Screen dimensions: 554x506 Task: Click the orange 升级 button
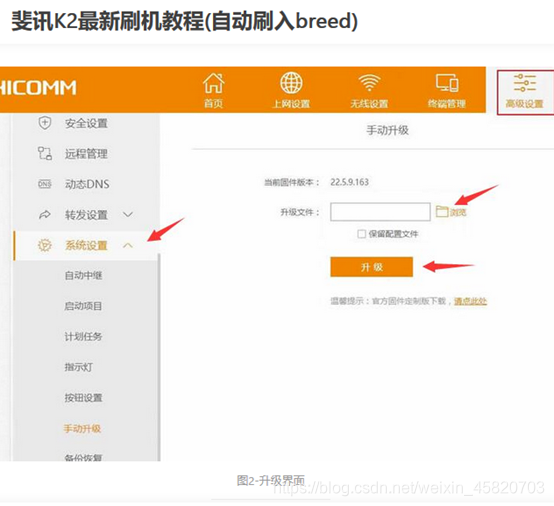click(x=372, y=267)
